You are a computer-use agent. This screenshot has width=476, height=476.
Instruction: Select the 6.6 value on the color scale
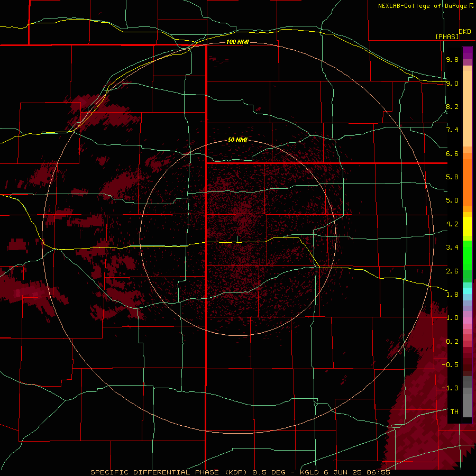[x=452, y=153]
